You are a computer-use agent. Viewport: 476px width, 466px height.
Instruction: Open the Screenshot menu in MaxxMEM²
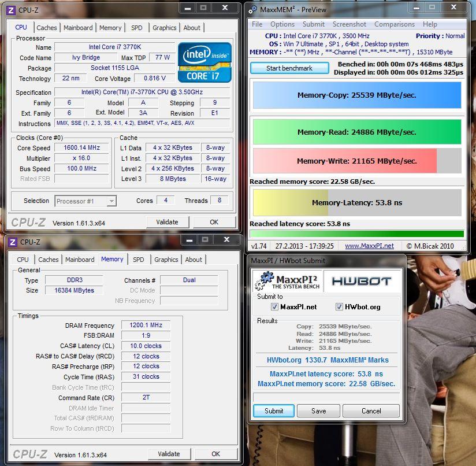click(x=349, y=24)
